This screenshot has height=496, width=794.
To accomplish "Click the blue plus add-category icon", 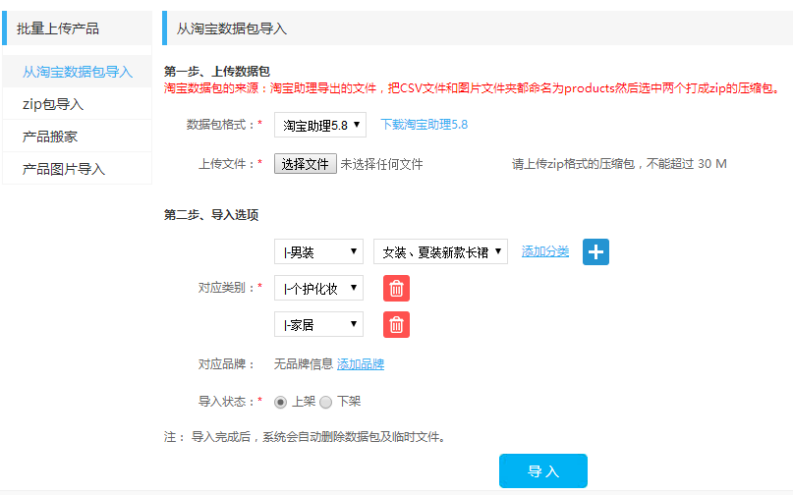I will [x=596, y=252].
